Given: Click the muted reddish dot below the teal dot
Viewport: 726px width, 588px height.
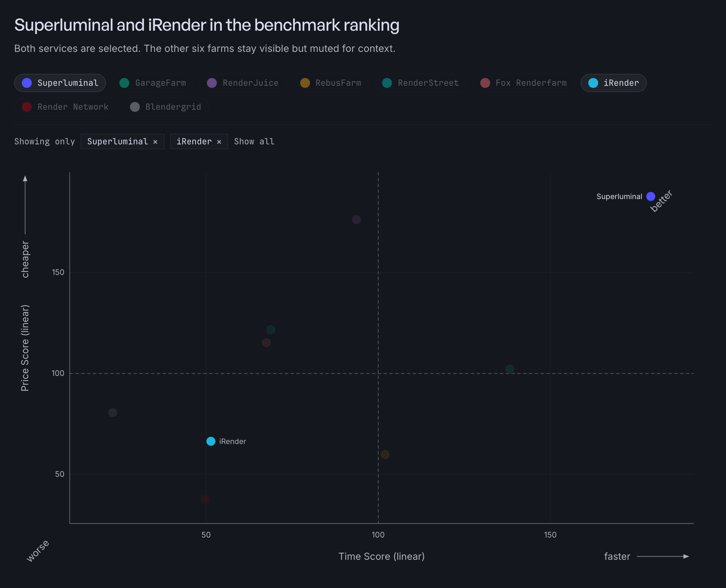Looking at the screenshot, I should click(267, 342).
